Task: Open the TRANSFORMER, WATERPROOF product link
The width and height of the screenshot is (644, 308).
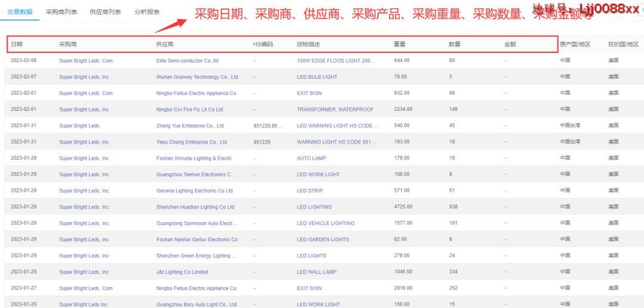Action: tap(335, 110)
